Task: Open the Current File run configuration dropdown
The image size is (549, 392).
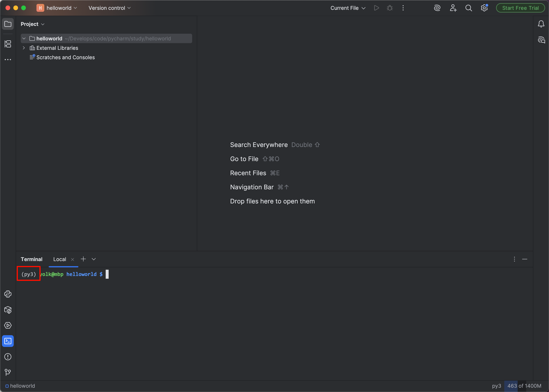Action: coord(348,8)
